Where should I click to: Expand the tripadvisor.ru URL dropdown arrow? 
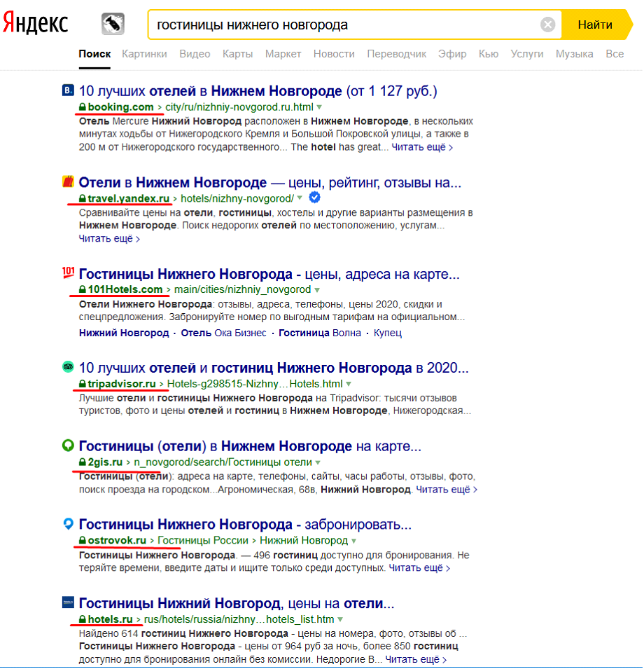click(x=349, y=385)
